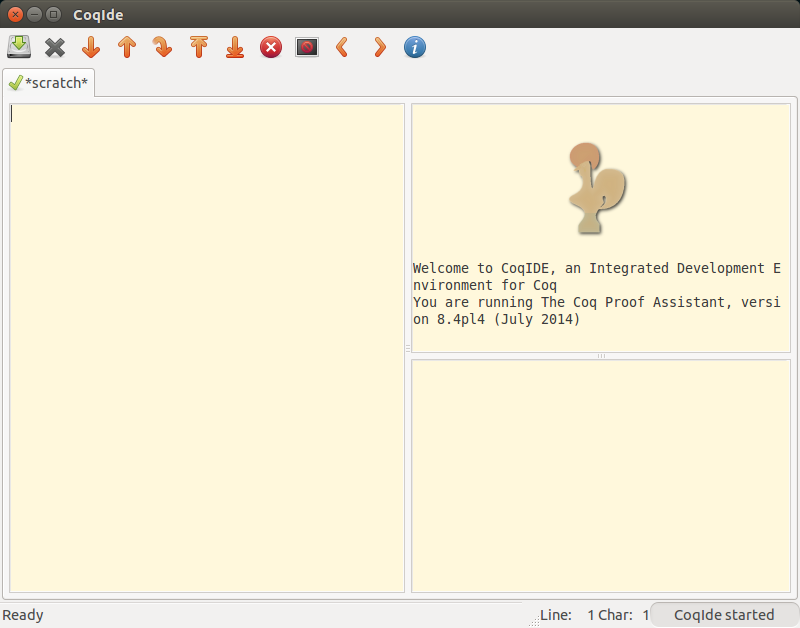Screen dimensions: 800x628
Task: Open the blue info wizard icon
Action: pyautogui.click(x=415, y=47)
